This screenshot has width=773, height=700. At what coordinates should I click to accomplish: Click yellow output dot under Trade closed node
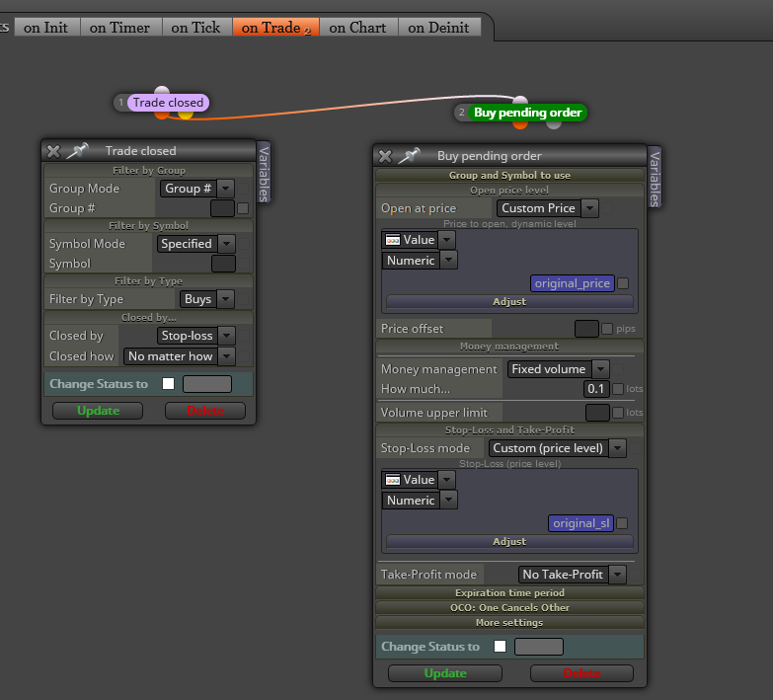[186, 115]
